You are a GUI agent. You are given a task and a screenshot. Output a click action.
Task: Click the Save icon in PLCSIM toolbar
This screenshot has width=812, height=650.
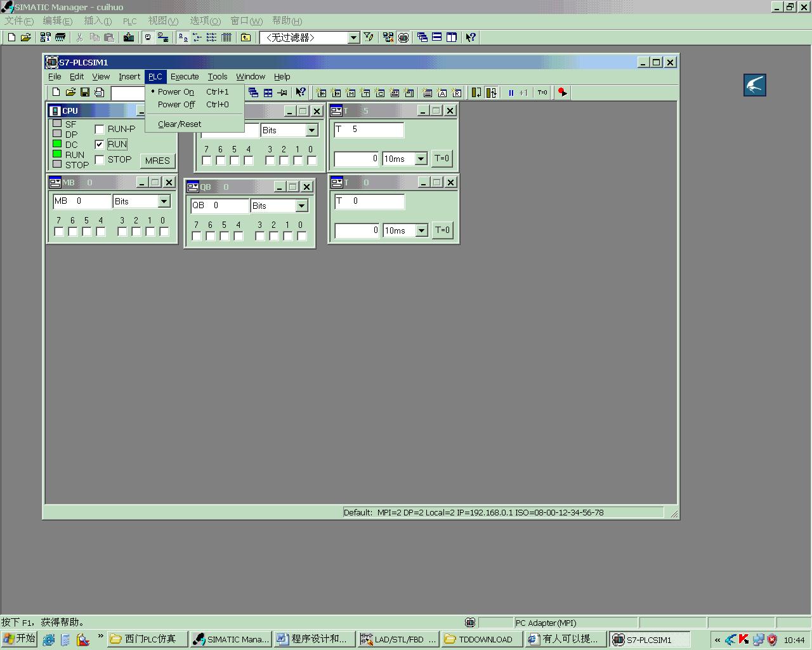(85, 93)
